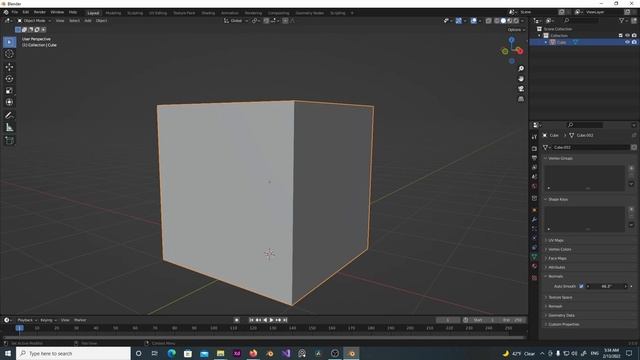The height and width of the screenshot is (360, 640).
Task: Open the Render menu
Action: tap(40, 12)
